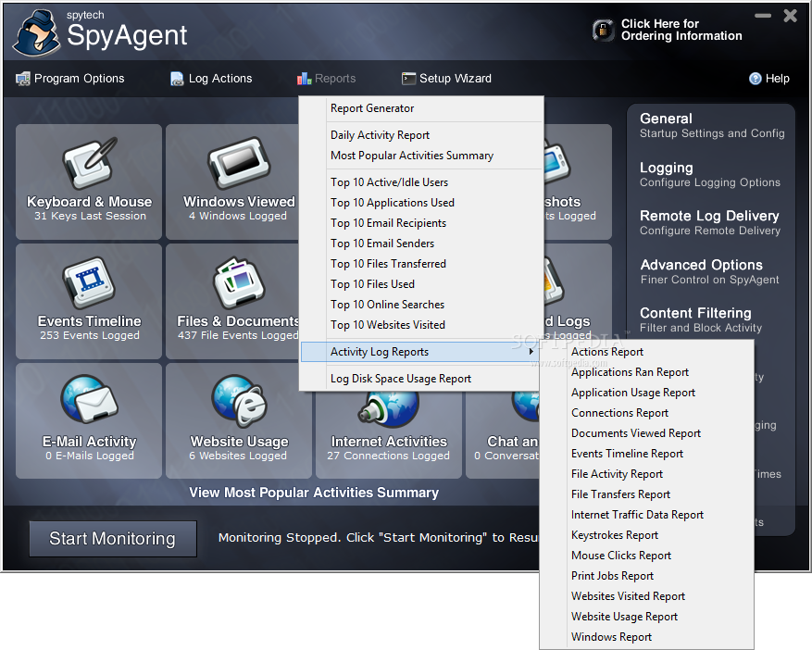This screenshot has width=812, height=650.
Task: Open the Website Usage browser icon
Action: 239,400
